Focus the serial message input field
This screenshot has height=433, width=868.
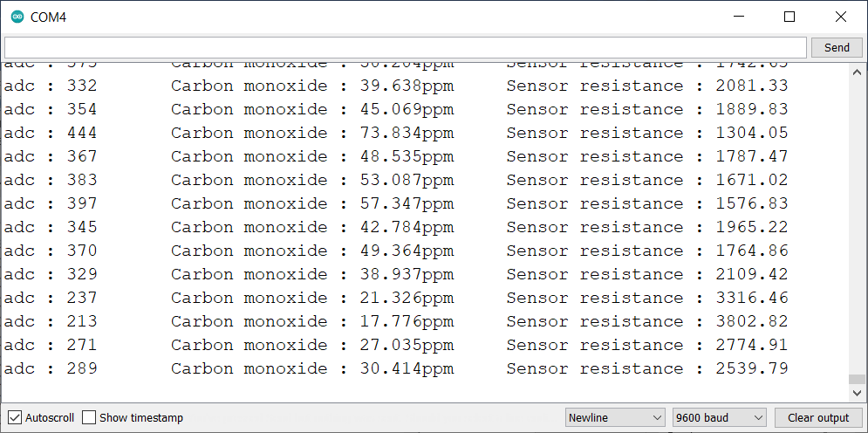(406, 48)
